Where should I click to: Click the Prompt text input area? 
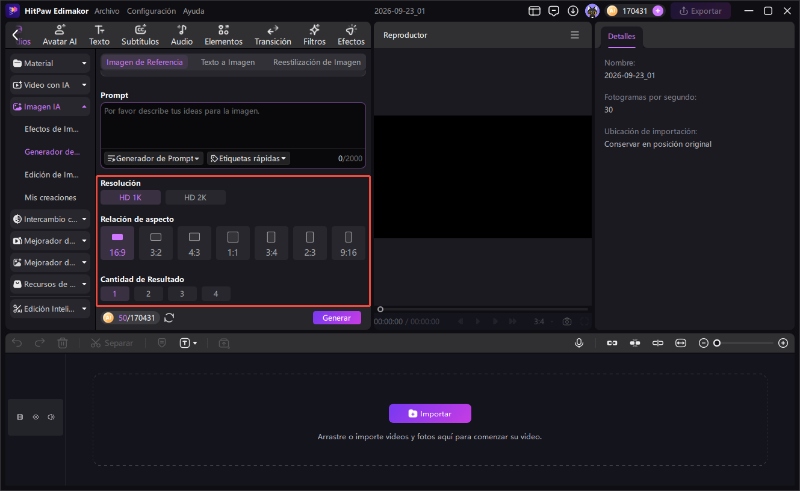(233, 126)
